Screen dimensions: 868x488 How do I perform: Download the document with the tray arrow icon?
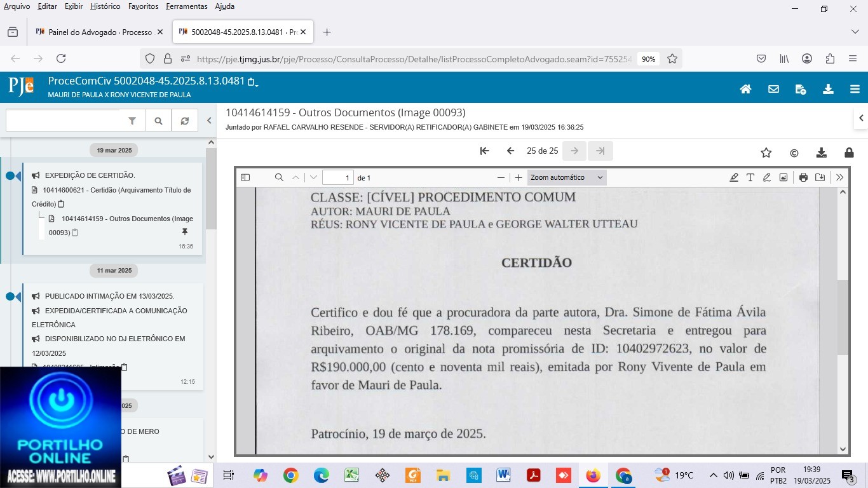coord(822,152)
